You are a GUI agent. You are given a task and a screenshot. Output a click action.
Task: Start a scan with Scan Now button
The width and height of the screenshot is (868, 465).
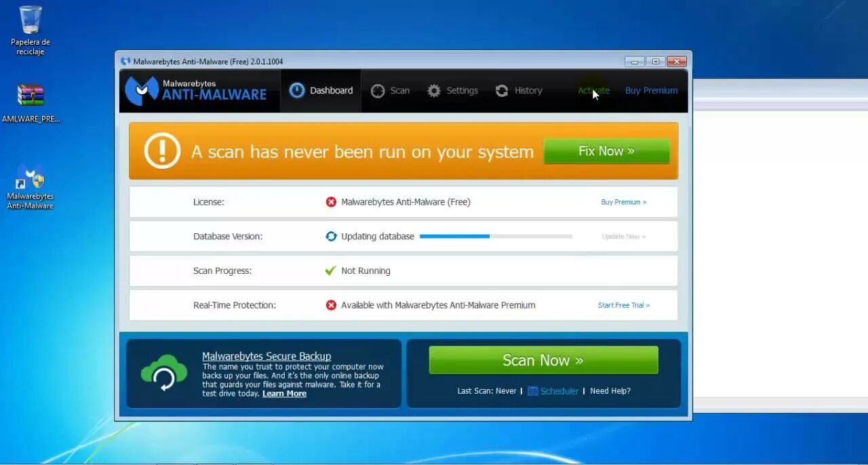coord(543,360)
